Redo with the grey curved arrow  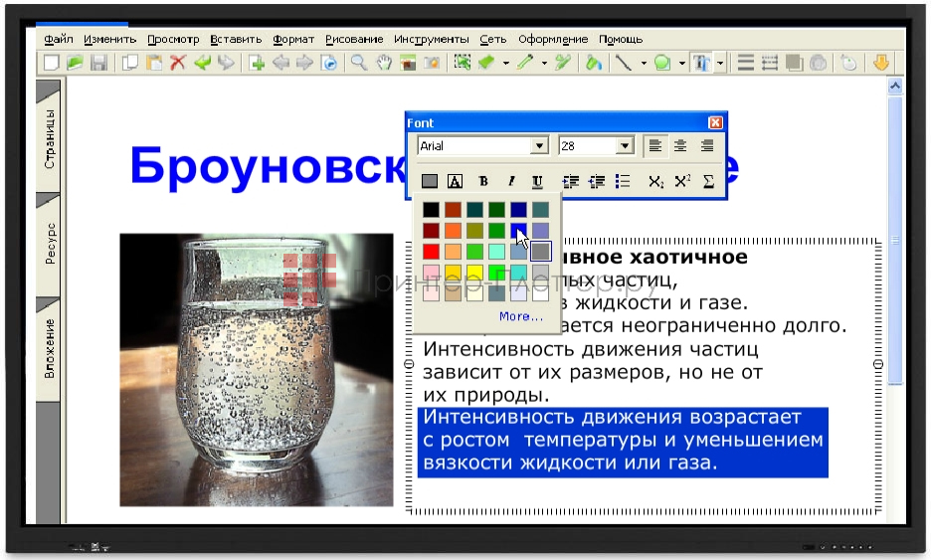226,63
